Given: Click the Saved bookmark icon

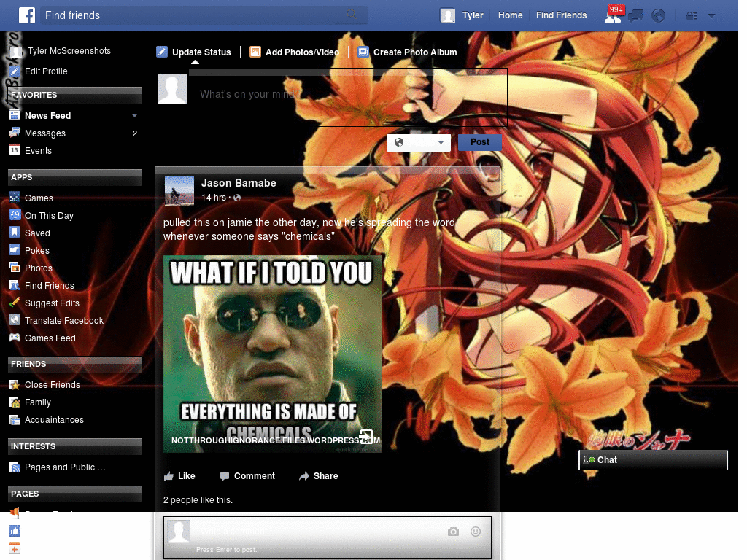Looking at the screenshot, I should tap(15, 233).
